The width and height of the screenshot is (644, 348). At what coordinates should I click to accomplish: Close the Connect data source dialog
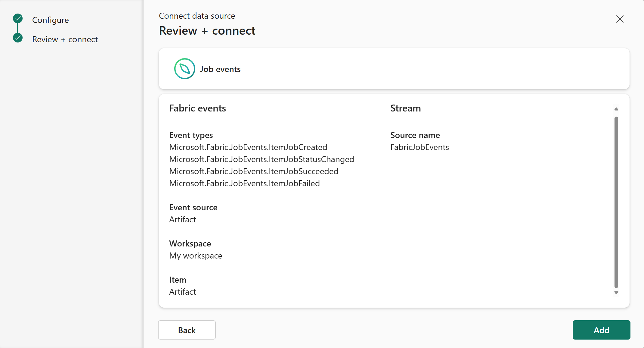[620, 19]
